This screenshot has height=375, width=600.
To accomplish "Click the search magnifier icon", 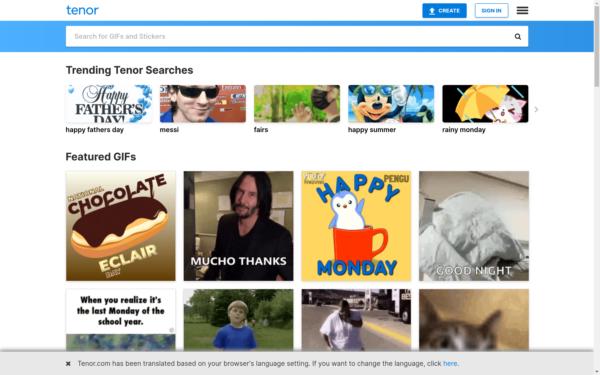I will click(x=518, y=37).
